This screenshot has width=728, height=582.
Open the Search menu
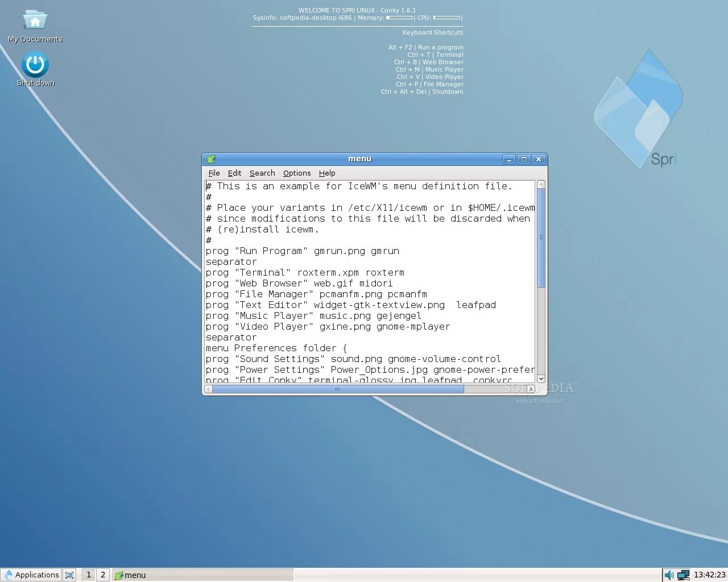(x=262, y=173)
